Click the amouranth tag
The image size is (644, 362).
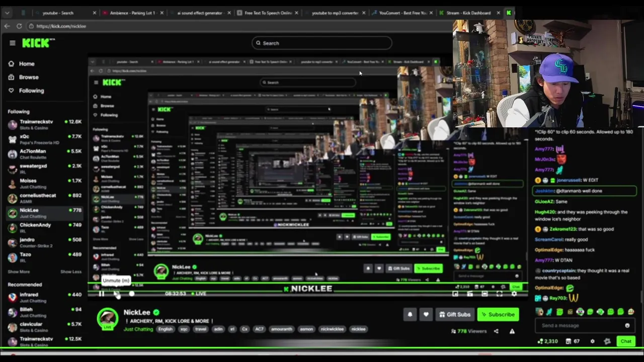281,329
